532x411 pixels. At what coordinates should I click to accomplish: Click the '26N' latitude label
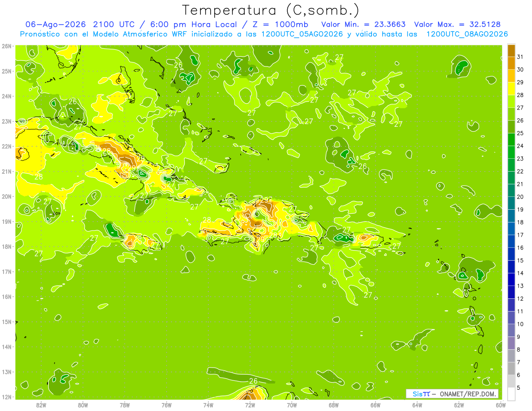tap(7, 46)
